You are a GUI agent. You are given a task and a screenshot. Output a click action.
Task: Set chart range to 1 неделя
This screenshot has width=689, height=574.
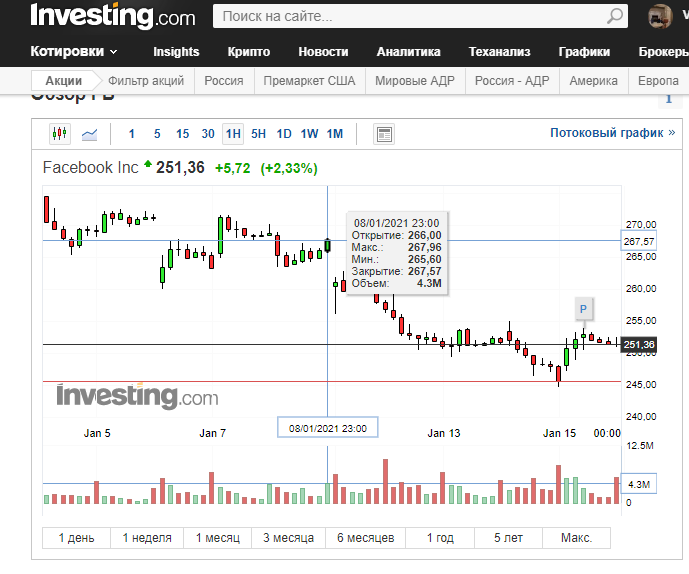pyautogui.click(x=147, y=538)
